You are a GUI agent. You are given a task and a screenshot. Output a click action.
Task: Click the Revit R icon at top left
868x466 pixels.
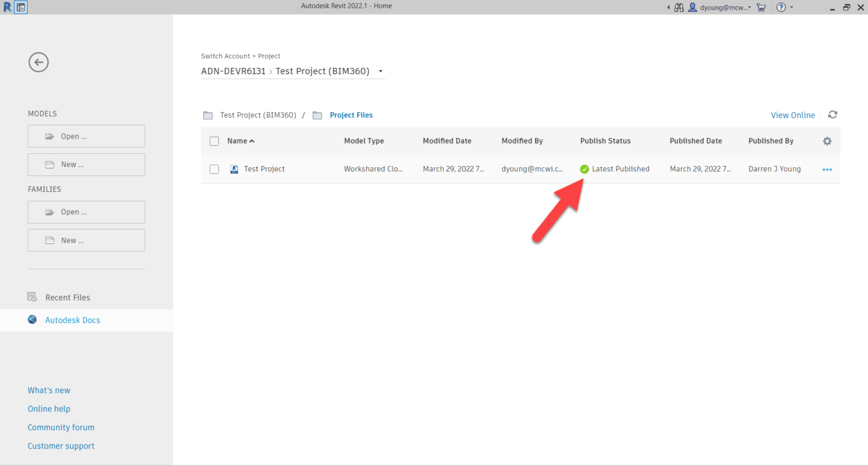[7, 7]
